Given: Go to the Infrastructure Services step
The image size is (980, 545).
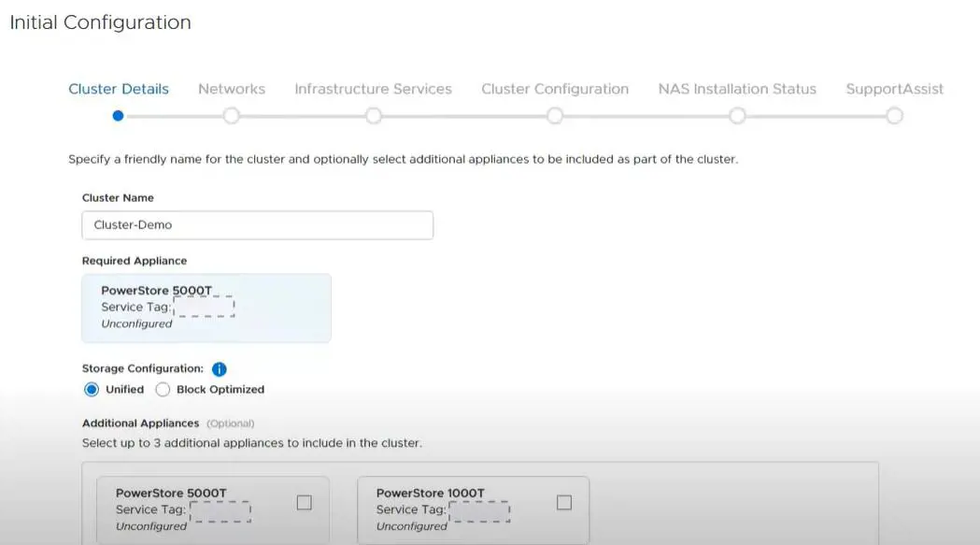Looking at the screenshot, I should (373, 89).
